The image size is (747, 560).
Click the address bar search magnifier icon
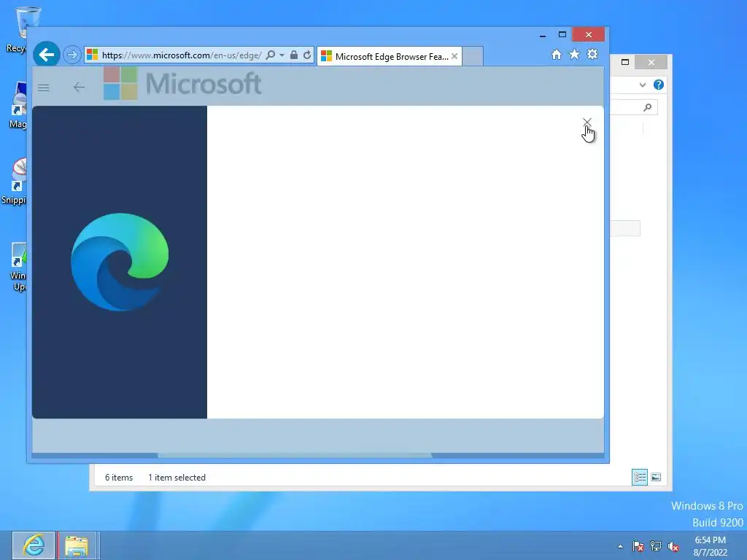coord(270,55)
